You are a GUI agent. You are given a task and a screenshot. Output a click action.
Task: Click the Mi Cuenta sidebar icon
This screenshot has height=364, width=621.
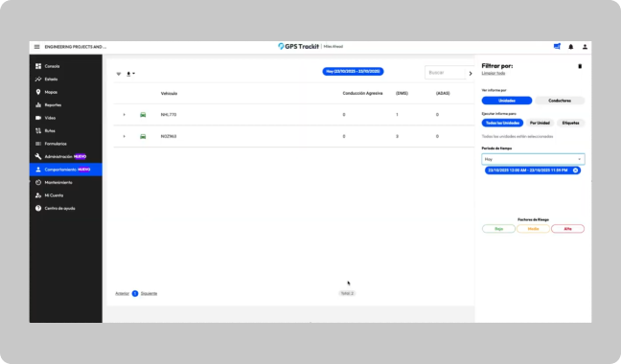pos(38,195)
